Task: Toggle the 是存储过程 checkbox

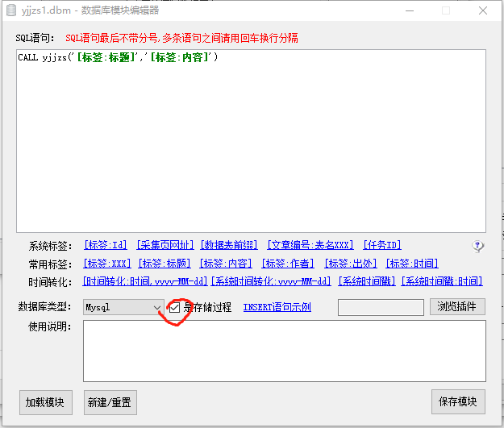Action: [x=174, y=308]
